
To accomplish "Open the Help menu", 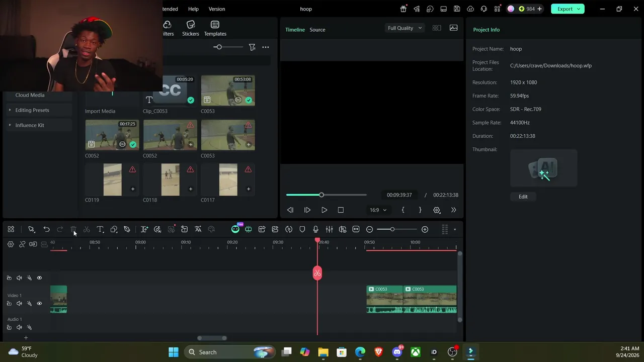I will click(x=193, y=9).
